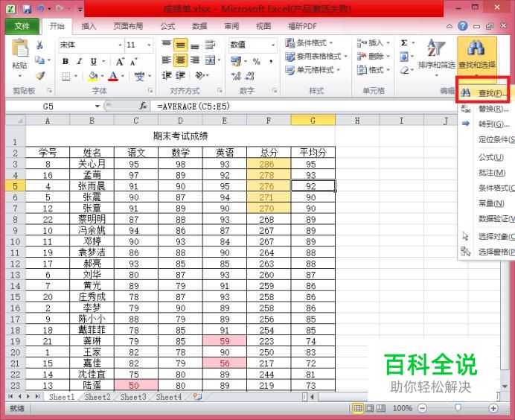515x420 pixels.
Task: Toggle center horizontal alignment
Action: tap(180, 60)
